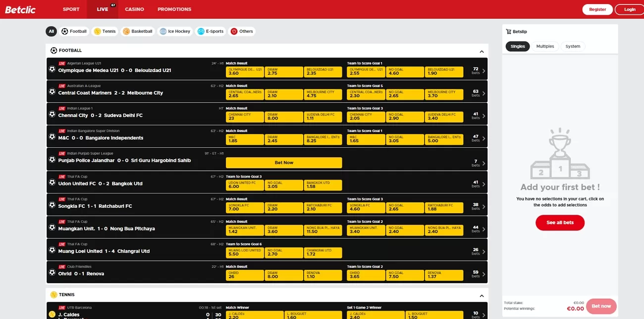This screenshot has width=644, height=319.
Task: Open all 63 bets for Central Coast Mariners
Action: coord(479,93)
